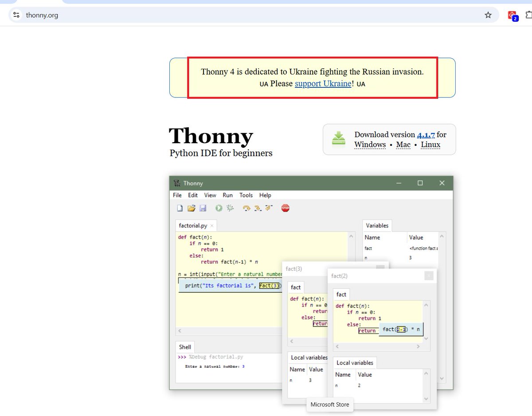Click the Microsoft Store tooltip label

point(330,404)
